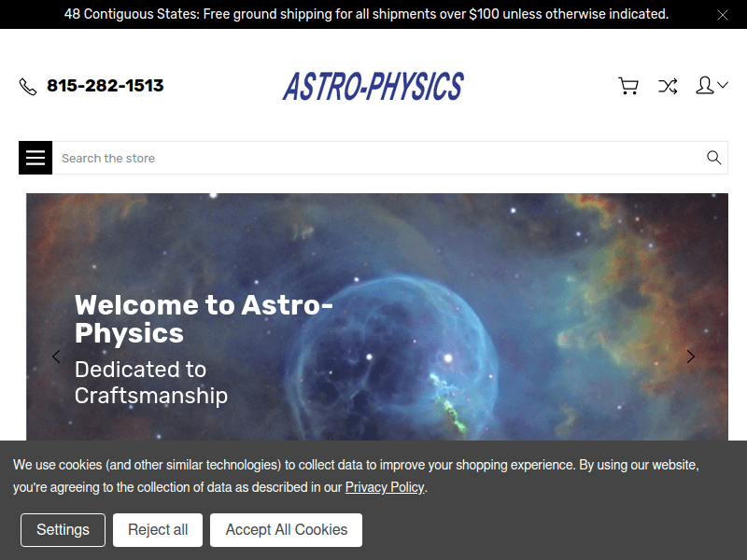
Task: Call by clicking the 815-282-1513 number
Action: (105, 85)
